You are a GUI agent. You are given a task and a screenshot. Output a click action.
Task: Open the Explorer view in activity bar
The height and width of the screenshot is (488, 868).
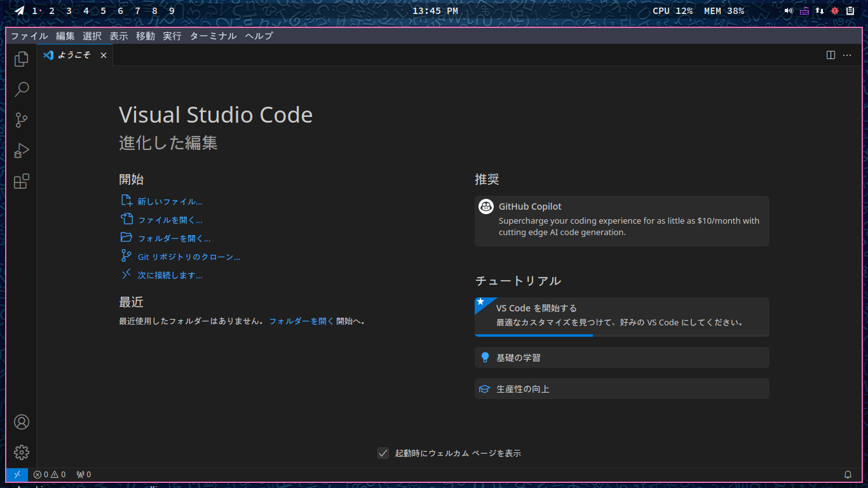(x=22, y=59)
